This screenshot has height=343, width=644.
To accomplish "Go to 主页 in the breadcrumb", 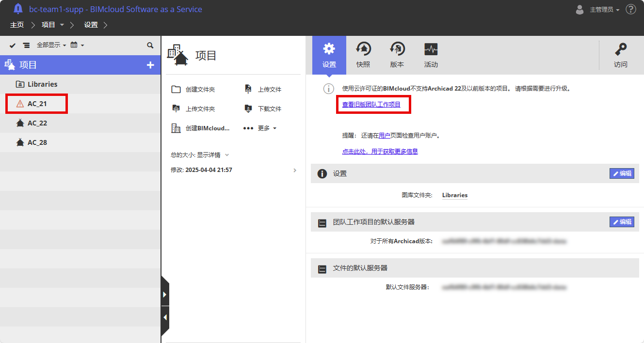I will [x=17, y=25].
